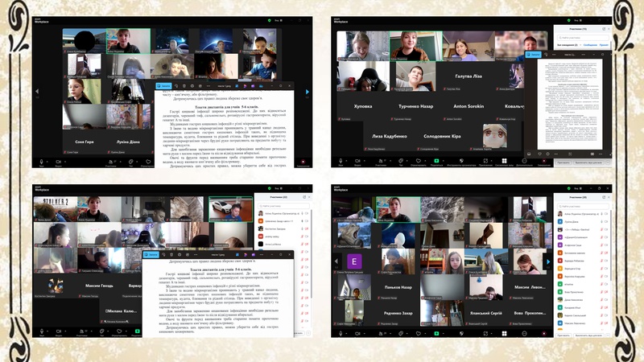Click Выключить звук для всех, top-right panel
This screenshot has width=644, height=362.
click(x=588, y=162)
